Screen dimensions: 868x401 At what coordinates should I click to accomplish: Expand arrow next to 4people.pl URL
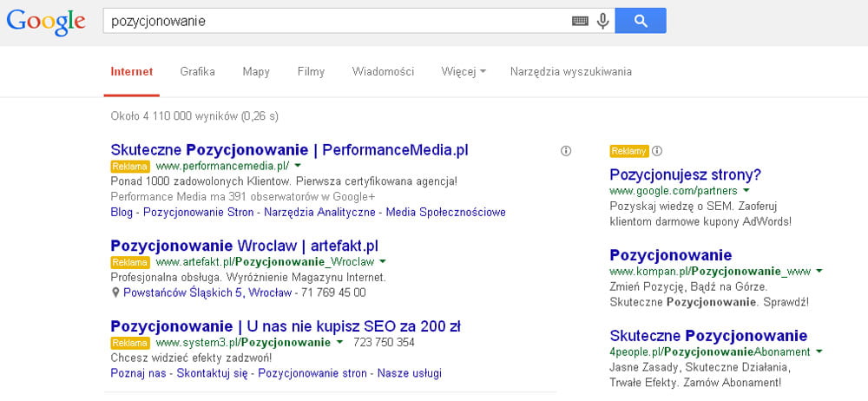coord(819,352)
